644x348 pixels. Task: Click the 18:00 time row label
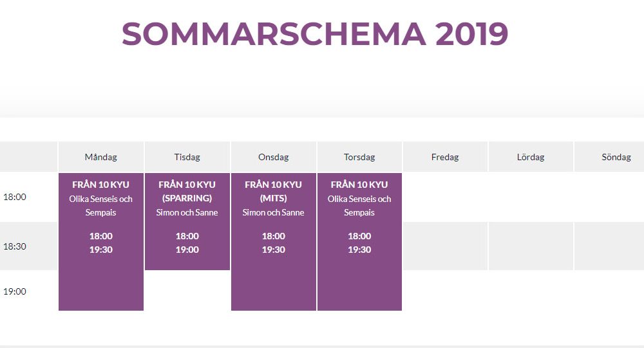[15, 197]
